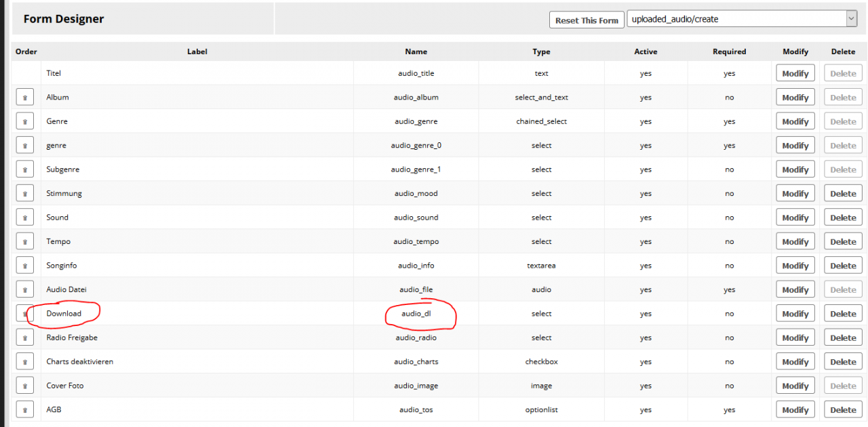Modify the Subgenre field
The width and height of the screenshot is (868, 427).
click(x=795, y=170)
